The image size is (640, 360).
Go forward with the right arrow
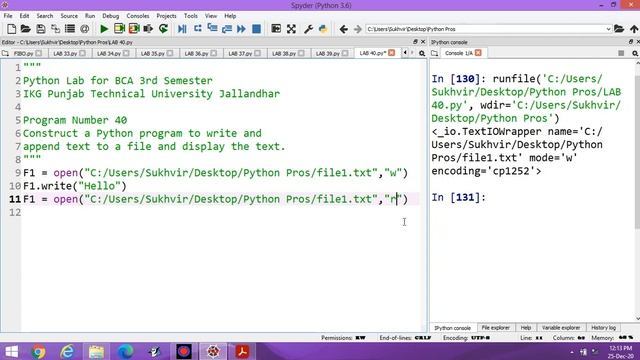pyautogui.click(x=358, y=29)
